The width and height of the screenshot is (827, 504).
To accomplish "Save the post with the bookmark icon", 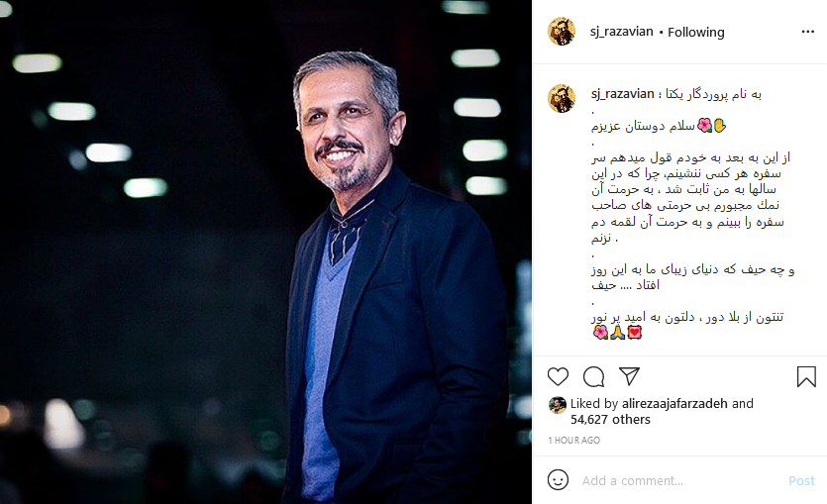I will [806, 376].
